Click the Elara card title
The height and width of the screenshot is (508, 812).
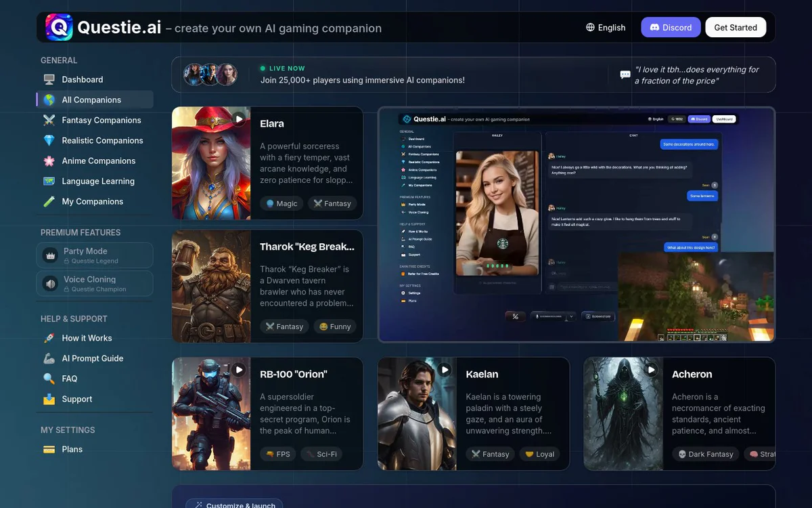272,124
